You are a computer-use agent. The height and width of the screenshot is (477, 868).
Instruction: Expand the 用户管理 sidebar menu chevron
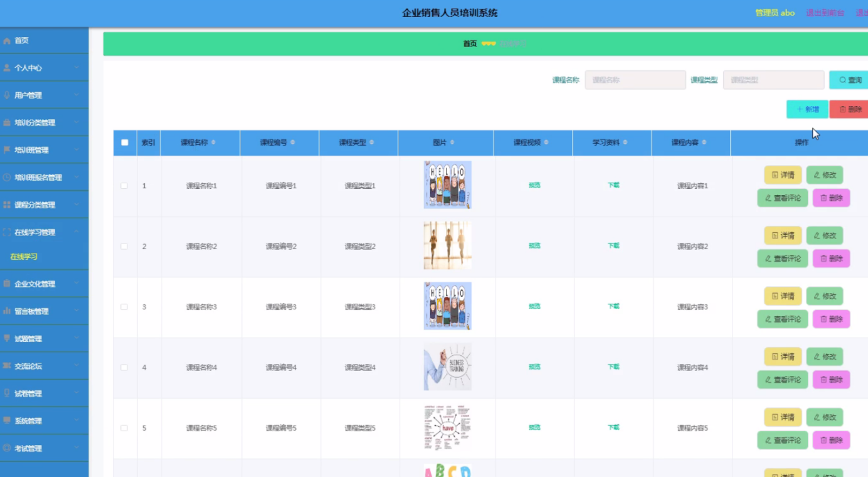pos(77,95)
